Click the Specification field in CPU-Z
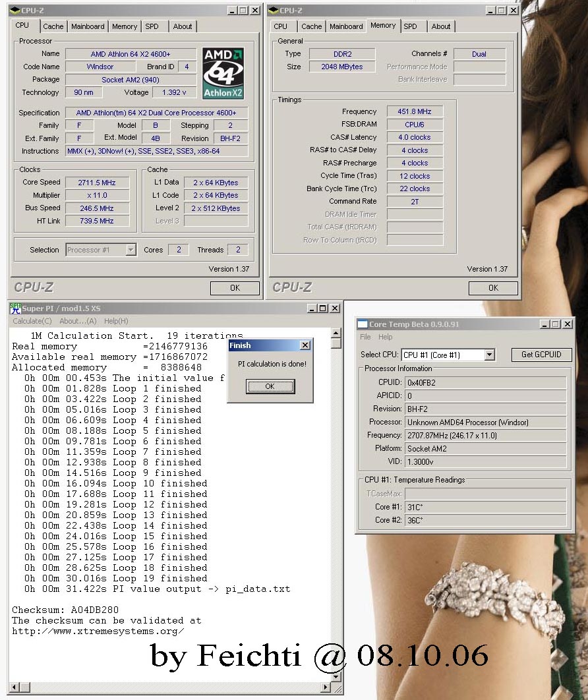This screenshot has height=700, width=588. 156,113
